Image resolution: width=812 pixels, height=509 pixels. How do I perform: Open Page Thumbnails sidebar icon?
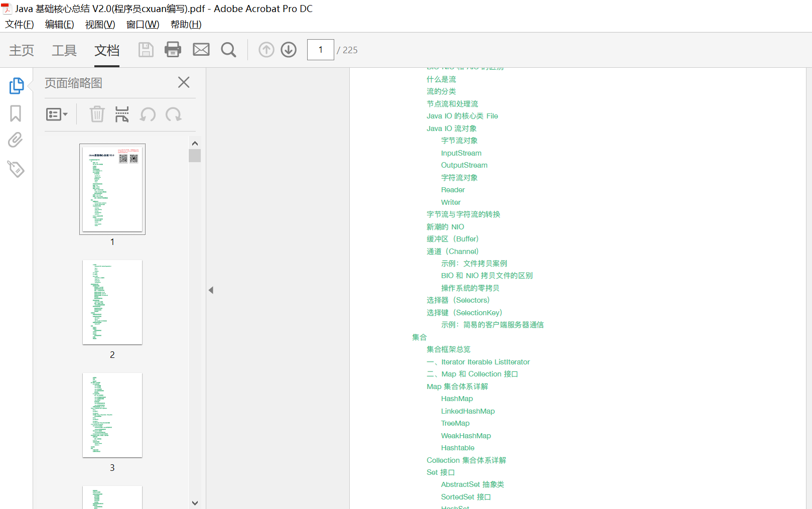click(x=16, y=86)
